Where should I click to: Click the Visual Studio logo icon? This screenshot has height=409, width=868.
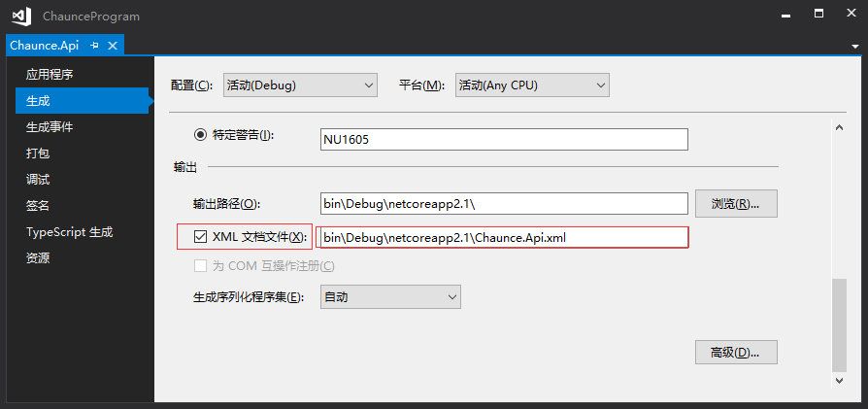(22, 16)
